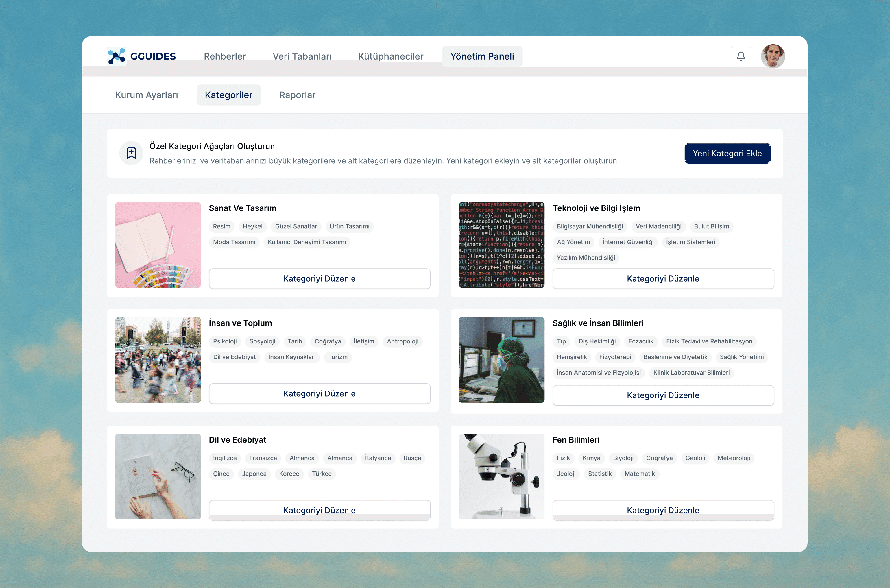Select the Psikoloji subcategory tag
Viewport: 890px width, 588px height.
225,341
